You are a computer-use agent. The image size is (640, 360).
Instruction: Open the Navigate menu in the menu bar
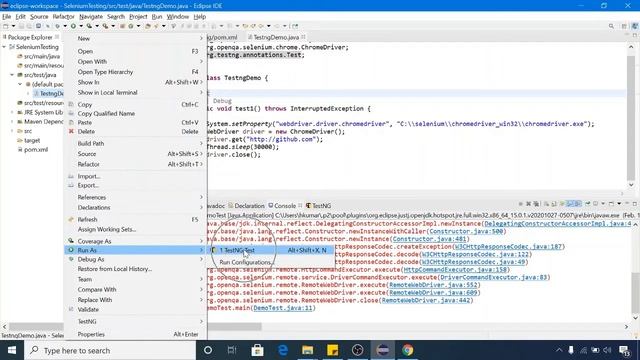point(91,17)
